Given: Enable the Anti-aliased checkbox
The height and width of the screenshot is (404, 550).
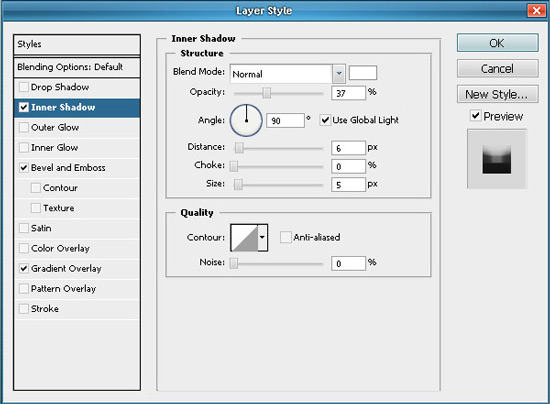Looking at the screenshot, I should (x=285, y=237).
